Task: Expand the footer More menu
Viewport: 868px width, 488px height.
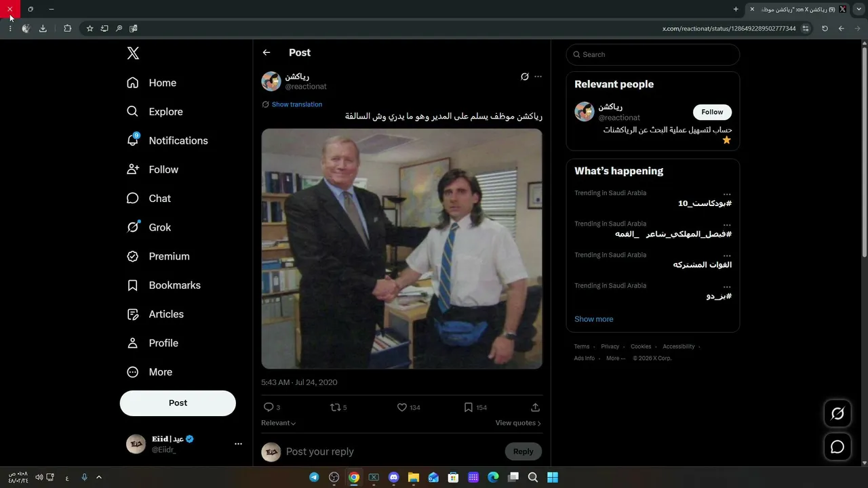Action: [614, 359]
